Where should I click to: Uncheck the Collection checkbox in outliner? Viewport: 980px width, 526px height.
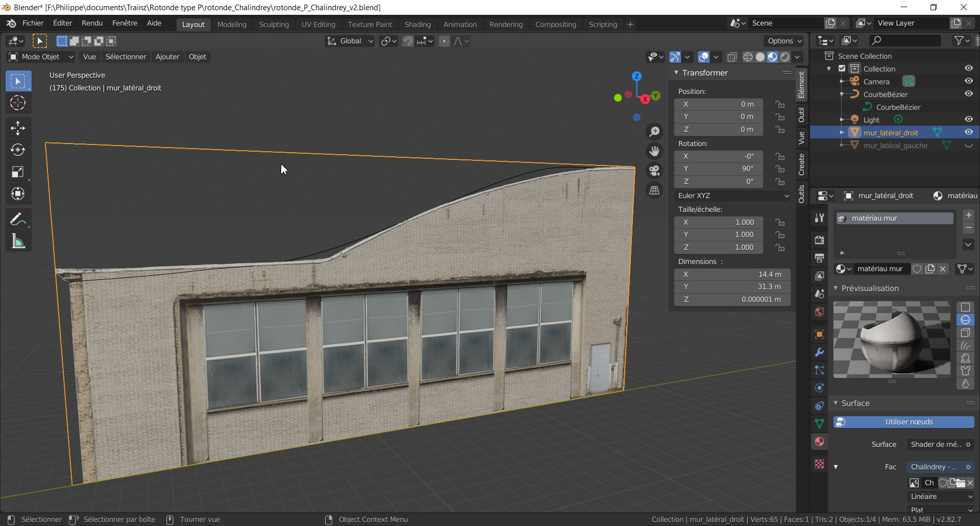tap(842, 68)
